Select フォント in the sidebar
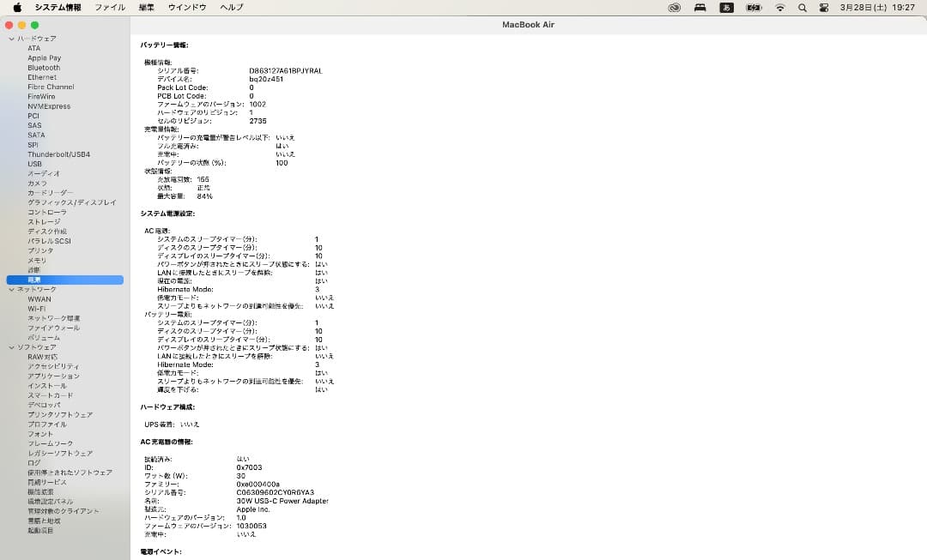Viewport: 927px width, 560px height. (x=40, y=434)
